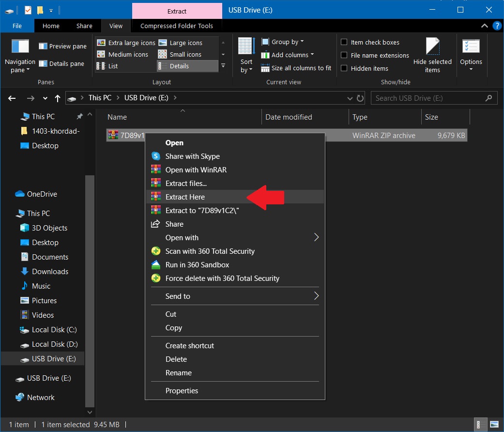This screenshot has height=432, width=504.
Task: Open the Add columns dropdown
Action: [288, 55]
